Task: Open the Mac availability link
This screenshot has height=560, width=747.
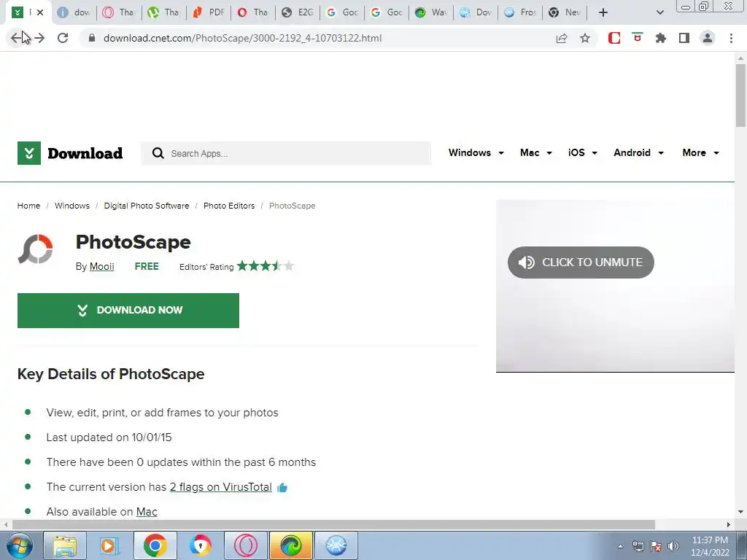Action: 147,512
